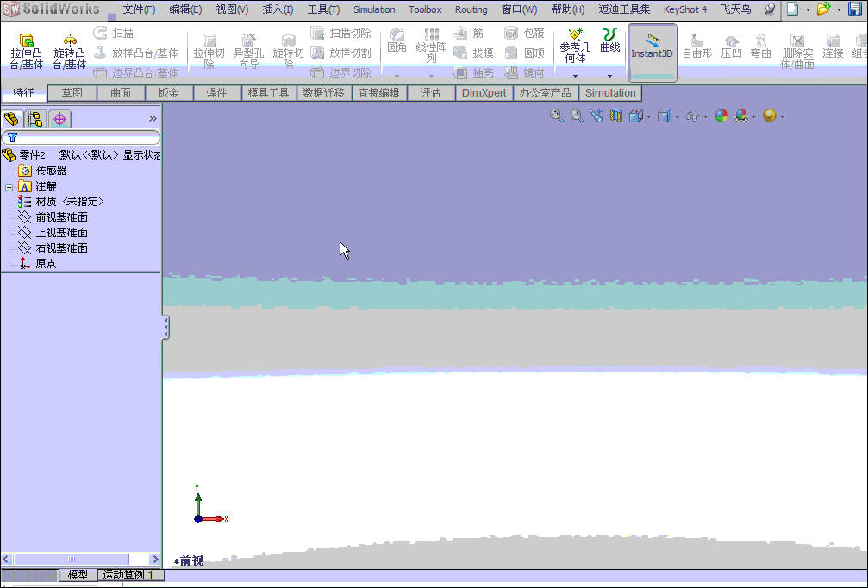The height and width of the screenshot is (588, 868).
Task: Expand the 注解 (Annotations) tree node
Action: point(9,187)
